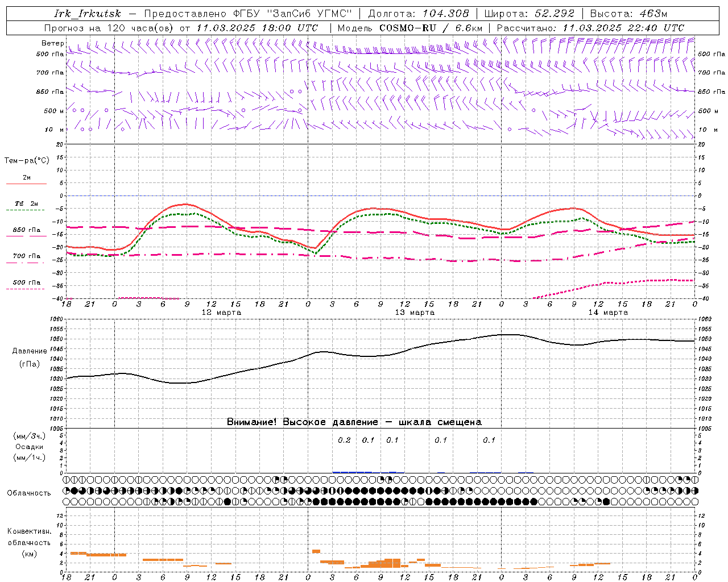Click the Модель COSMO-RU / 6.6км label
The height and width of the screenshot is (582, 728).
pyautogui.click(x=410, y=28)
